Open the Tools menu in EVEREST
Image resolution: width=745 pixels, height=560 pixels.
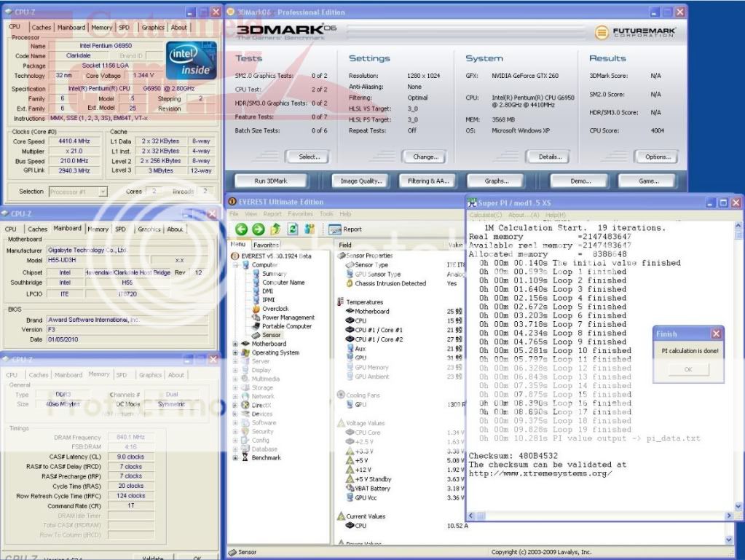point(326,214)
